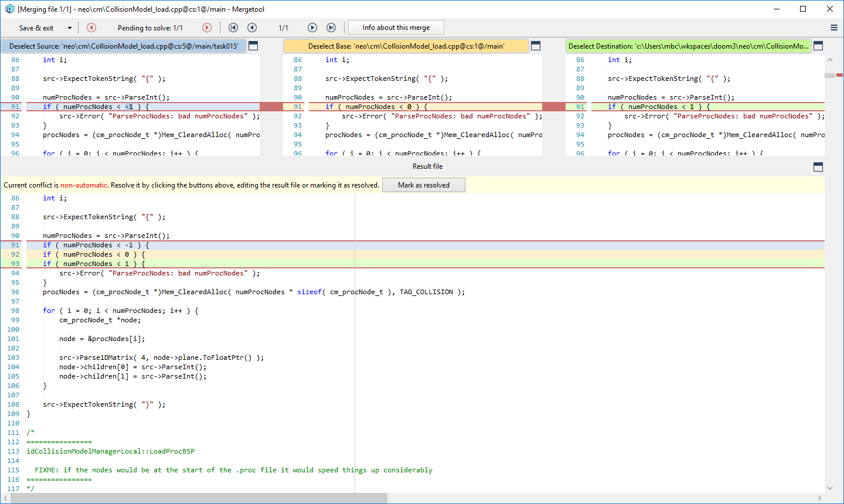Screen dimensions: 844x504
Task: Maximize the Result file pane
Action: 818,166
